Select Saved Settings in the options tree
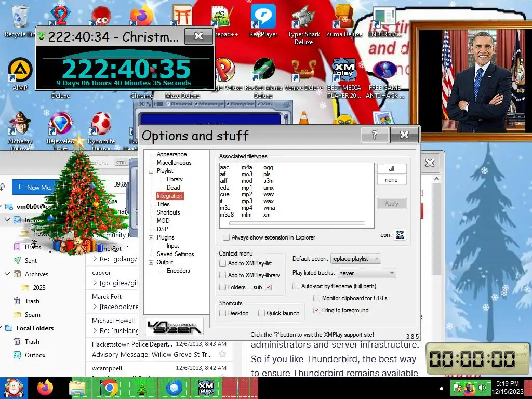Screen dimensions: 532x399 175,254
